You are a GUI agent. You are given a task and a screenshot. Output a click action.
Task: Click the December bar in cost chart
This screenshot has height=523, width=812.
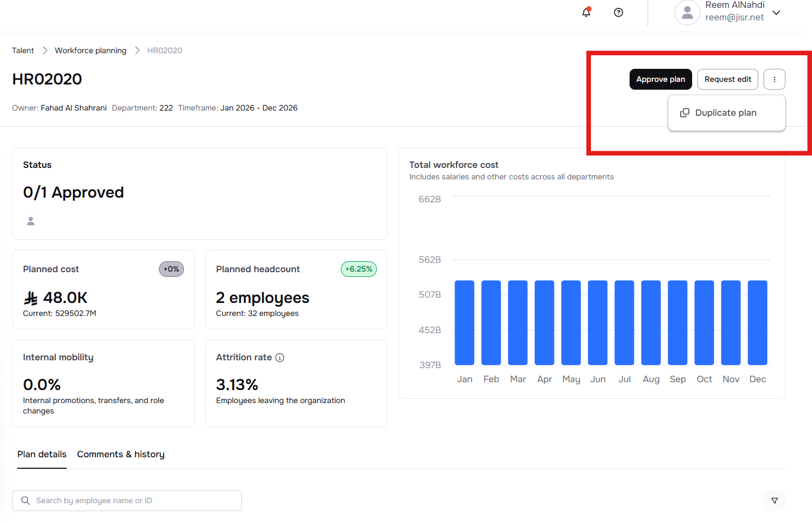757,323
